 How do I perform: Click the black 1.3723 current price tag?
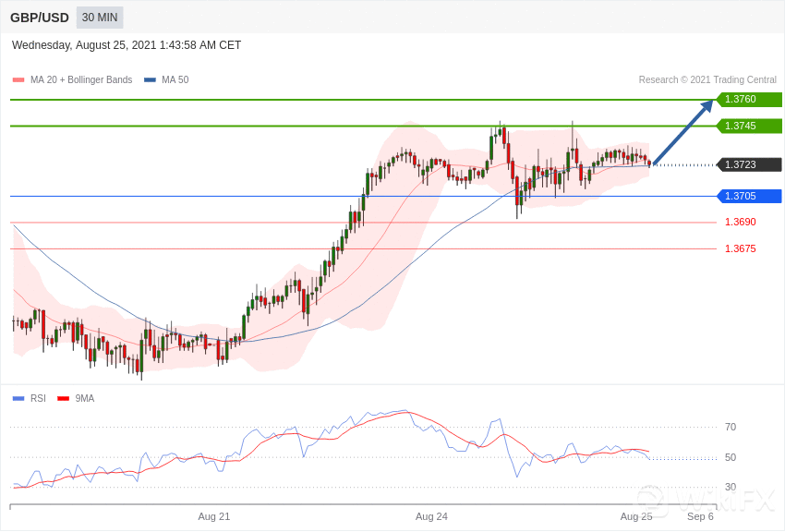[748, 164]
